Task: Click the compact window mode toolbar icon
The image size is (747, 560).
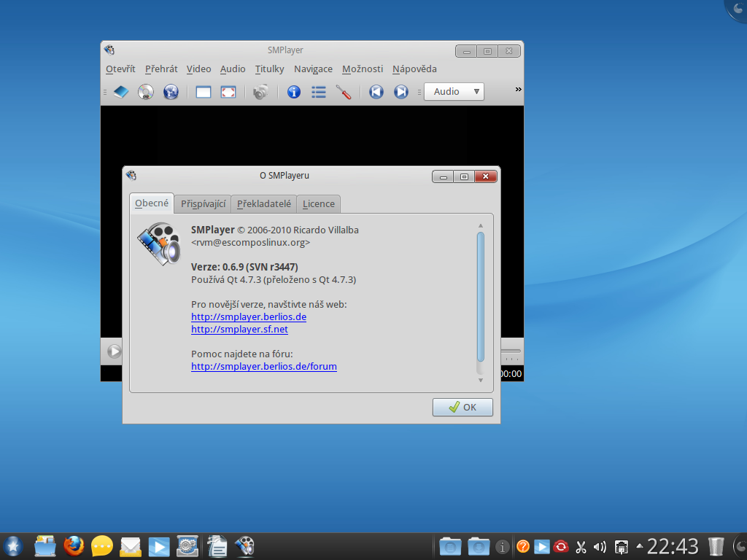Action: click(204, 91)
